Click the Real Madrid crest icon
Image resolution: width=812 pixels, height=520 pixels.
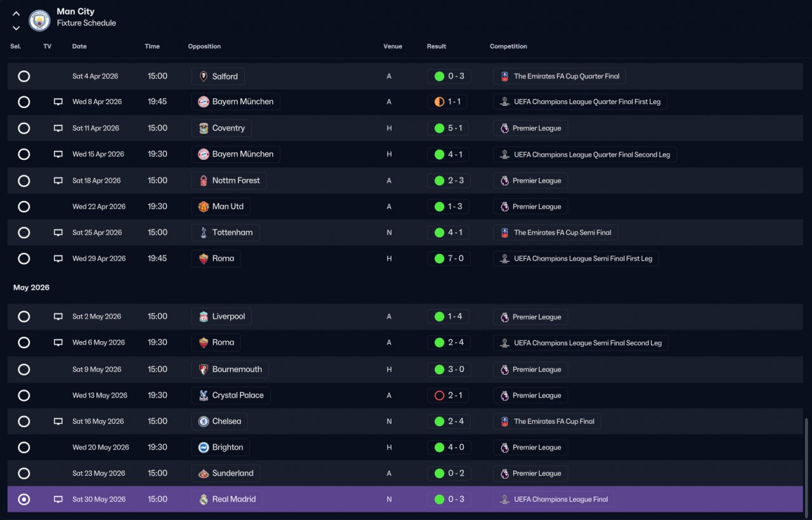click(204, 500)
